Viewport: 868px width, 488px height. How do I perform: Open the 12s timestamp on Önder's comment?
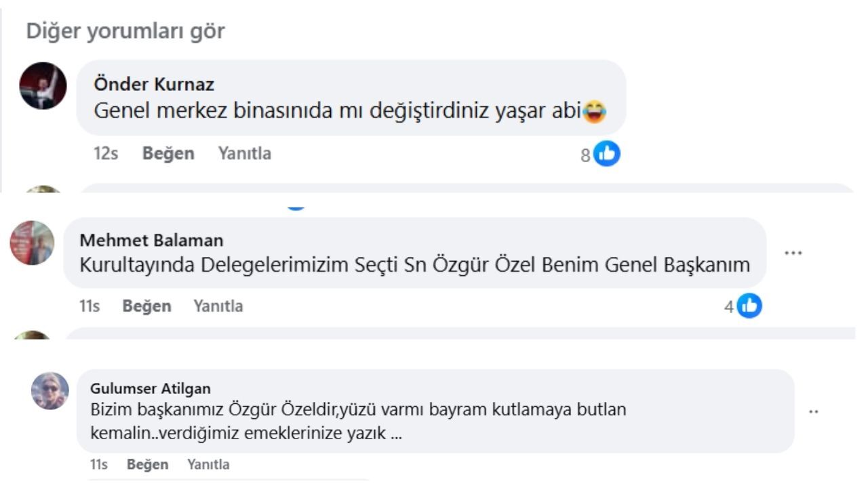106,154
